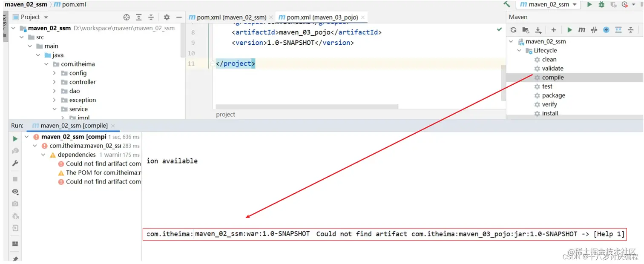Viewport: 644px width, 264px height.
Task: Click the green Run button in top toolbar
Action: pyautogui.click(x=589, y=4)
